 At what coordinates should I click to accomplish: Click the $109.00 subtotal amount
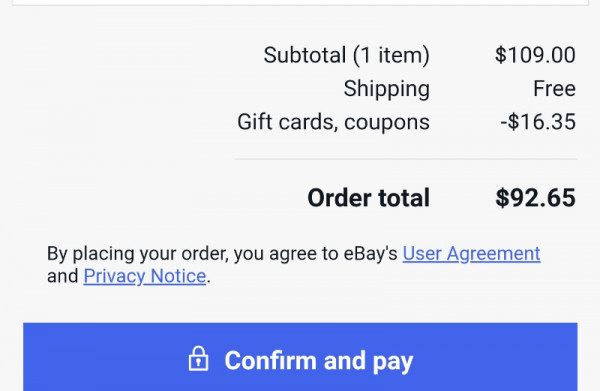pos(535,55)
